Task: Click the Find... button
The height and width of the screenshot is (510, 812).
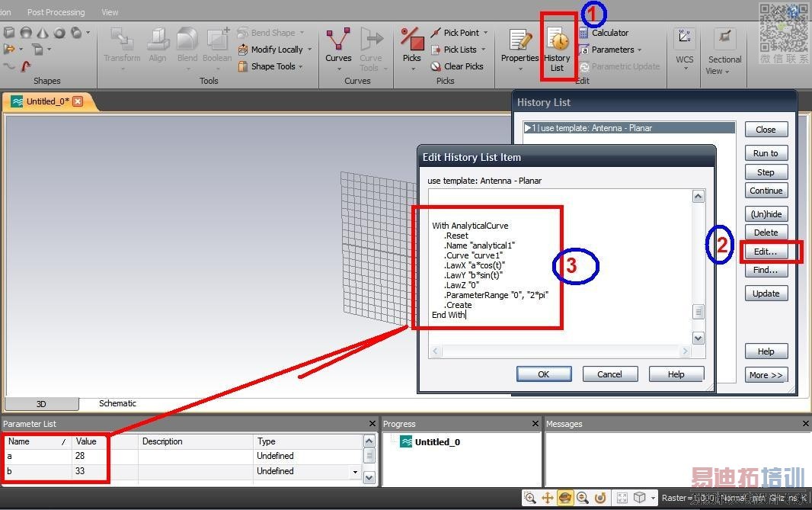Action: click(x=766, y=270)
